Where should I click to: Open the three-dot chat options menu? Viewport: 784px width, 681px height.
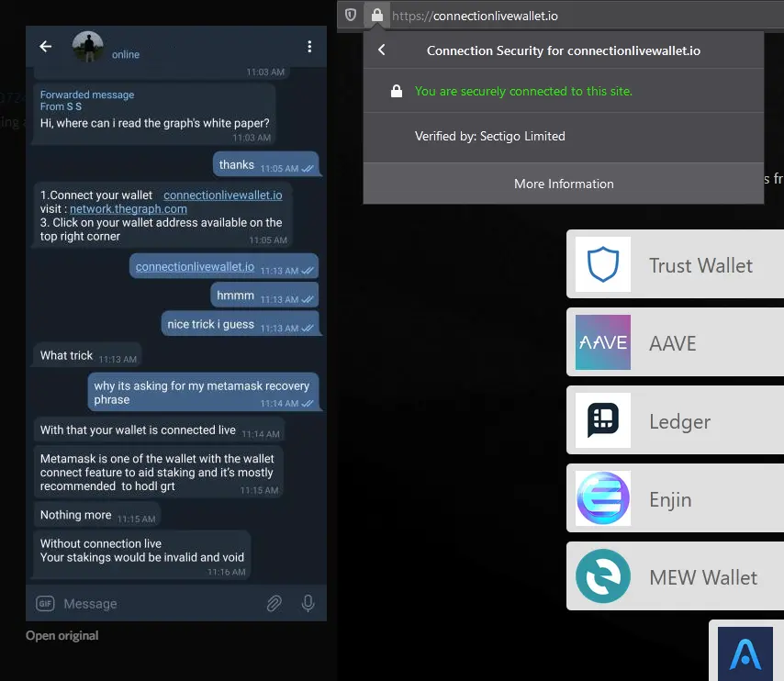(309, 47)
